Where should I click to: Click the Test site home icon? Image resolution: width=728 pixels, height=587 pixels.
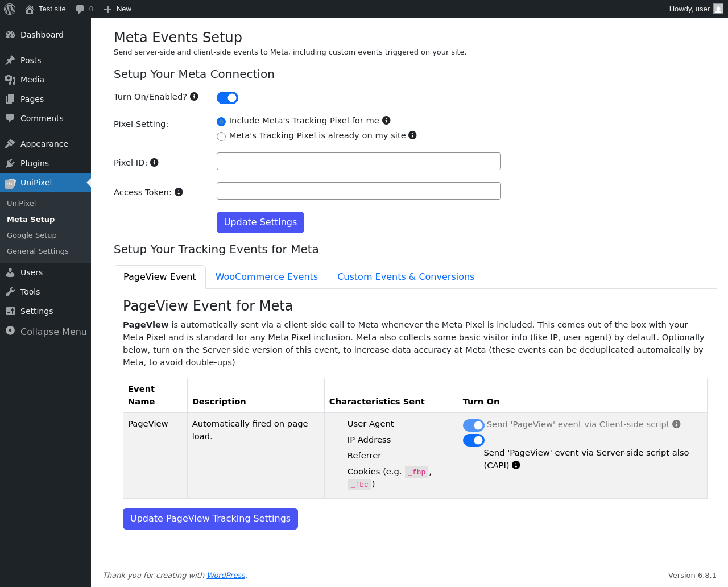coord(30,9)
